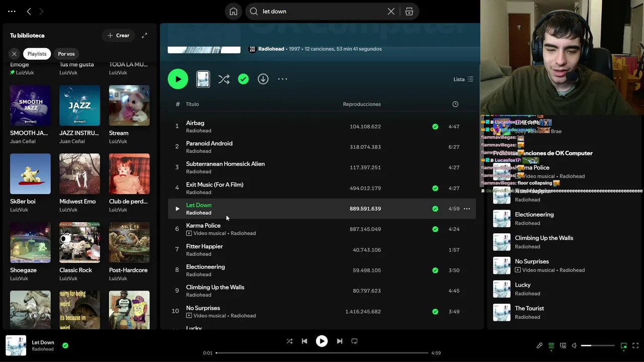
Task: Open the SMOOTH JAZZ playlist cover
Action: pos(30,105)
